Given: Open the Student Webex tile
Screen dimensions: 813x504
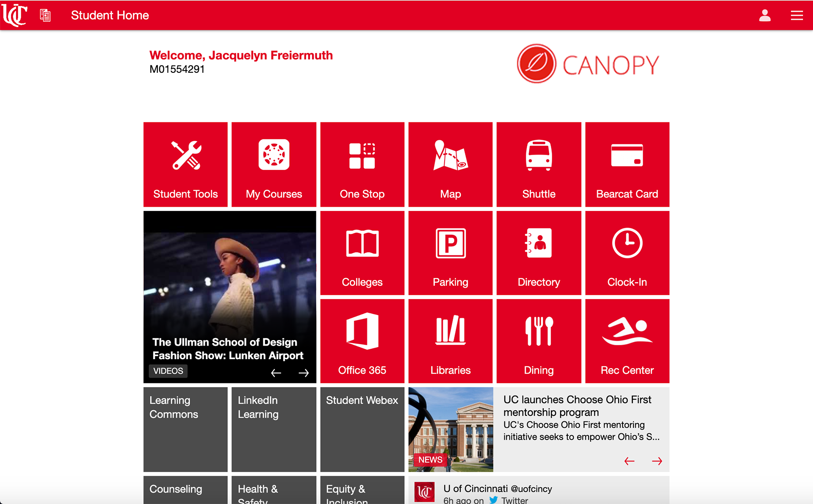Looking at the screenshot, I should 362,429.
